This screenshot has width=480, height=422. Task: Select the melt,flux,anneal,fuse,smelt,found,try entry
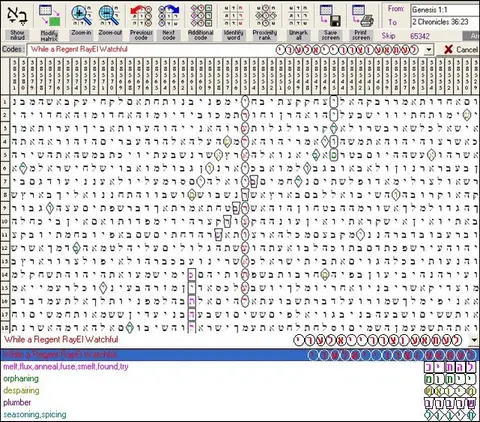[x=66, y=367]
